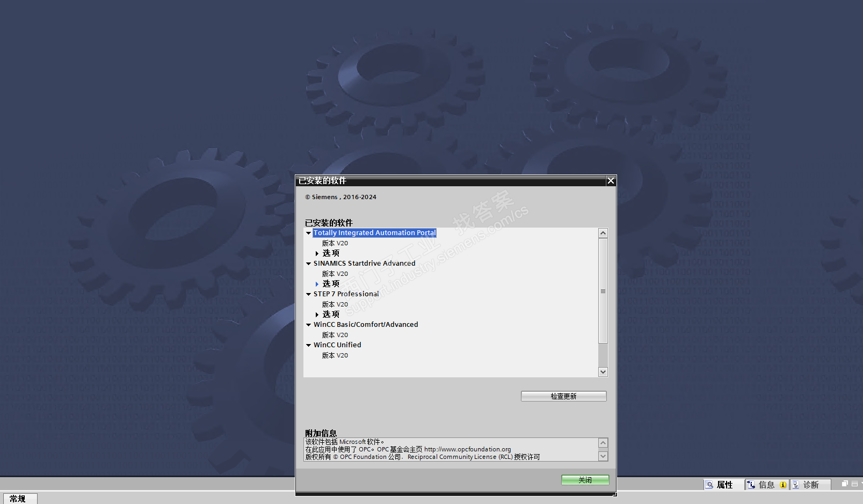The width and height of the screenshot is (863, 504).
Task: Click 版本 V20 under SINAMICS Startdrive Advanced
Action: click(x=335, y=274)
